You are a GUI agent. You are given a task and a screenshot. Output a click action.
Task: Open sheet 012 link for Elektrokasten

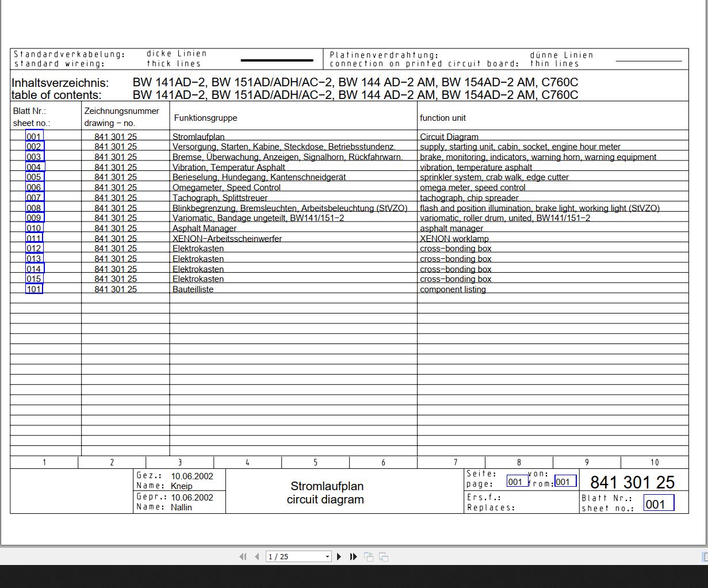pyautogui.click(x=34, y=249)
